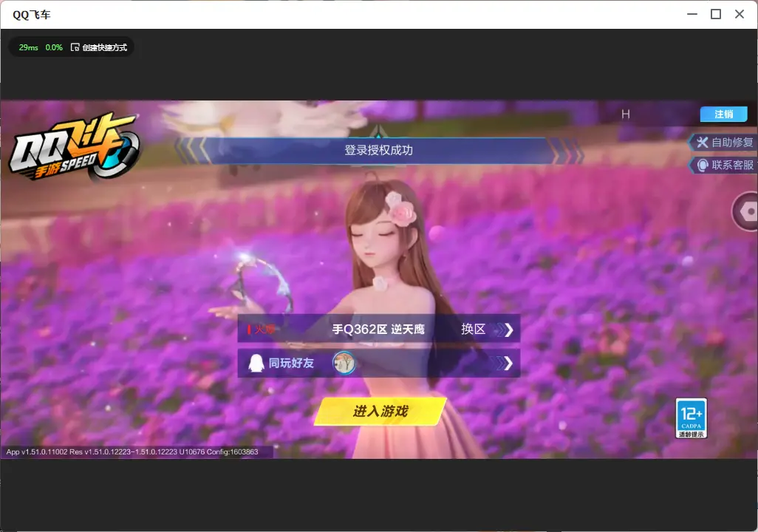The image size is (758, 532).
Task: Click the wrench icon beside 自助修复
Action: click(x=702, y=142)
